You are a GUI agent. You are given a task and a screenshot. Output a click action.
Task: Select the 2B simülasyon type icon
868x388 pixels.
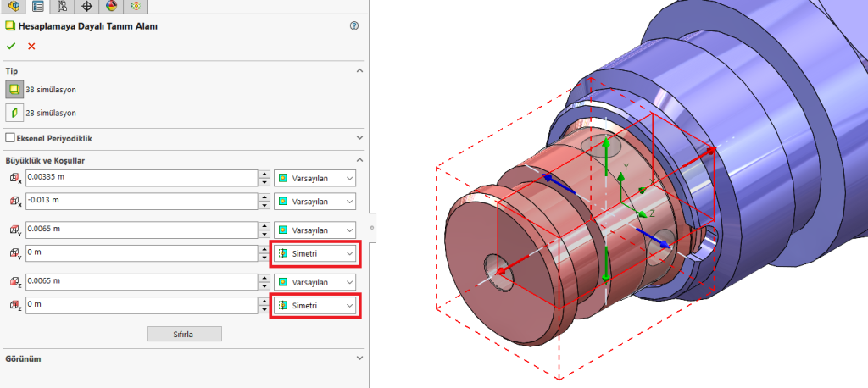pyautogui.click(x=14, y=113)
